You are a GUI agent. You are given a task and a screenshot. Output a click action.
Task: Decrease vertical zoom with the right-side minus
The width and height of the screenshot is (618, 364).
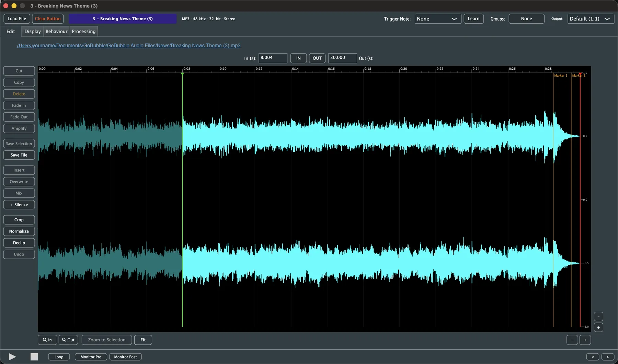tap(598, 317)
